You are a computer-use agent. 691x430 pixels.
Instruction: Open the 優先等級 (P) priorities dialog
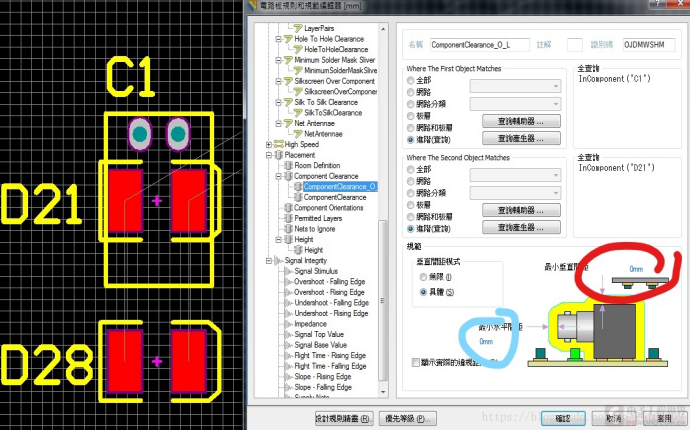[x=412, y=418]
